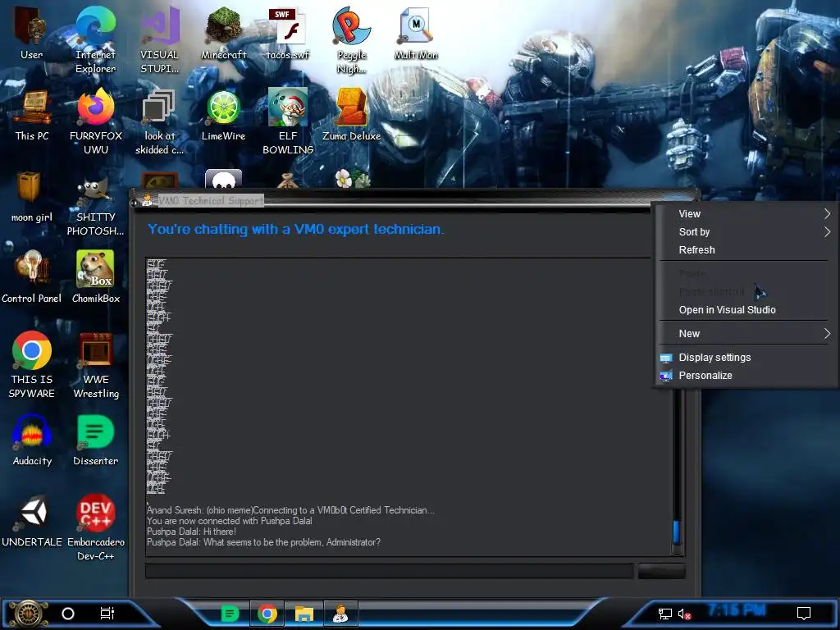Open the Cortana circle on the taskbar
The width and height of the screenshot is (840, 630).
tap(68, 614)
